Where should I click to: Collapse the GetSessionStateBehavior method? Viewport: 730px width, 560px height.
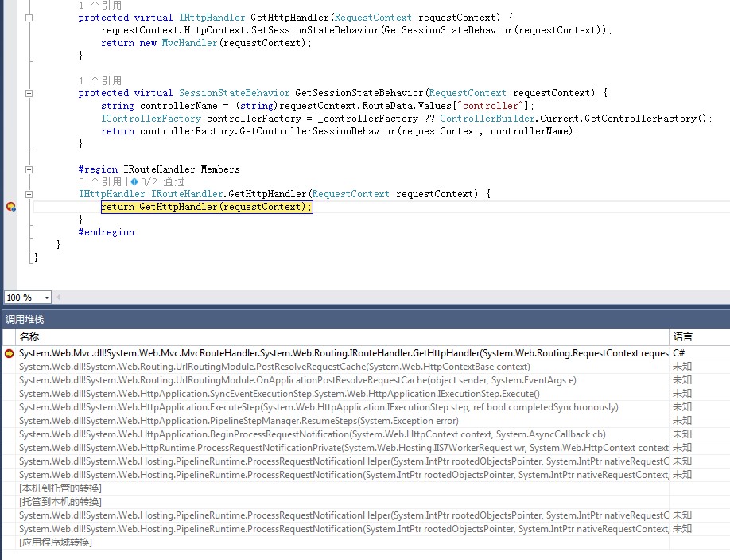tap(29, 93)
